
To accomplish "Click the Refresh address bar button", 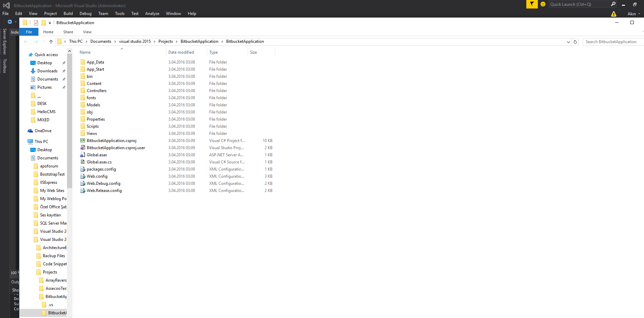I will tap(575, 42).
